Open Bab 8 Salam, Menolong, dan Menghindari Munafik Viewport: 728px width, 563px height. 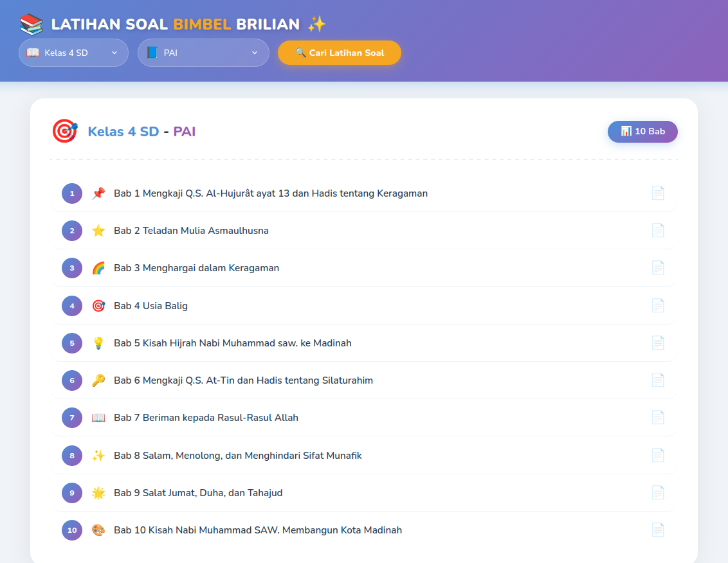tap(363, 455)
